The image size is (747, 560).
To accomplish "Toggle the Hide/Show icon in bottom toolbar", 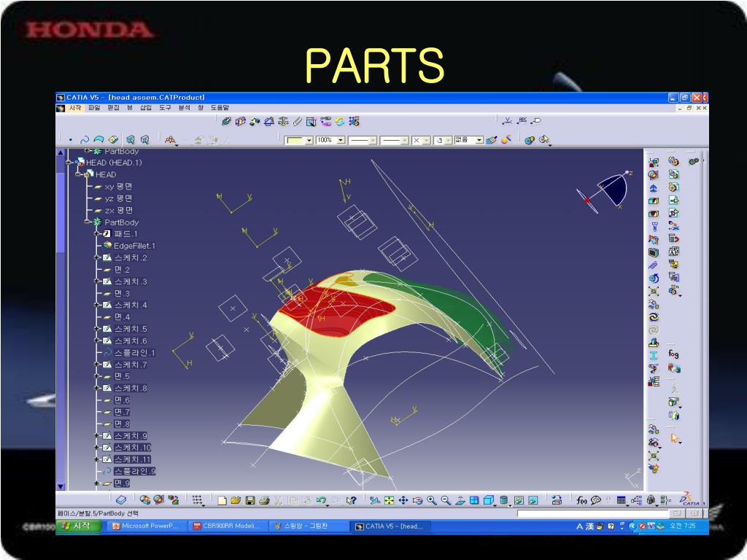I will [x=519, y=500].
